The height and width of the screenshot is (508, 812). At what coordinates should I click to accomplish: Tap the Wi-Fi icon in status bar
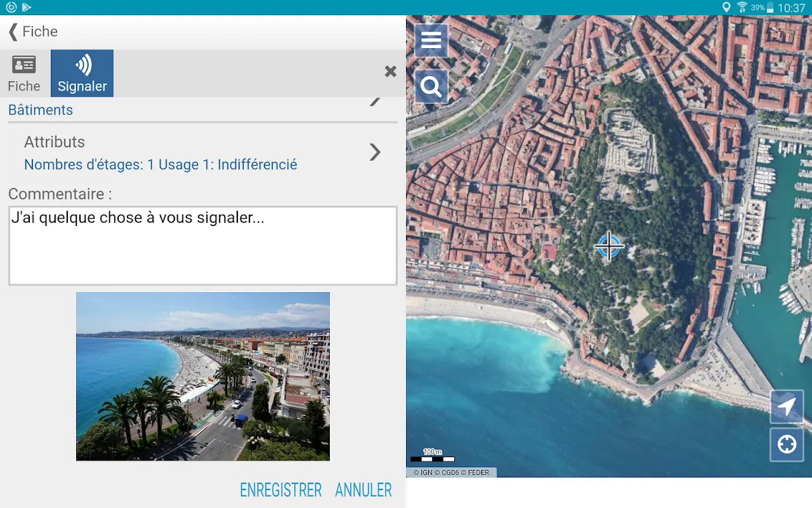click(x=742, y=8)
